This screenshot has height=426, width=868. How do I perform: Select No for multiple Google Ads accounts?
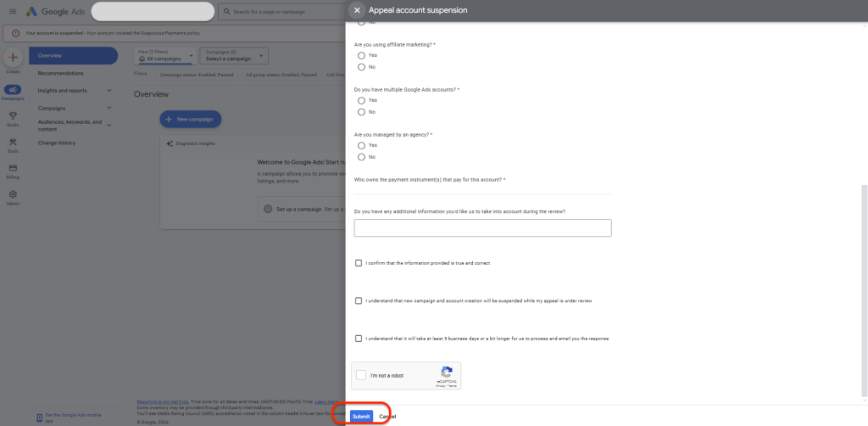(x=362, y=112)
